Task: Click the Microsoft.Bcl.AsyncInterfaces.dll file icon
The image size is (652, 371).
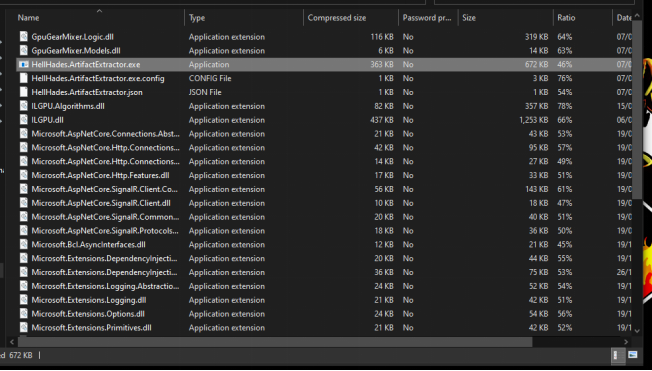Action: pyautogui.click(x=24, y=245)
